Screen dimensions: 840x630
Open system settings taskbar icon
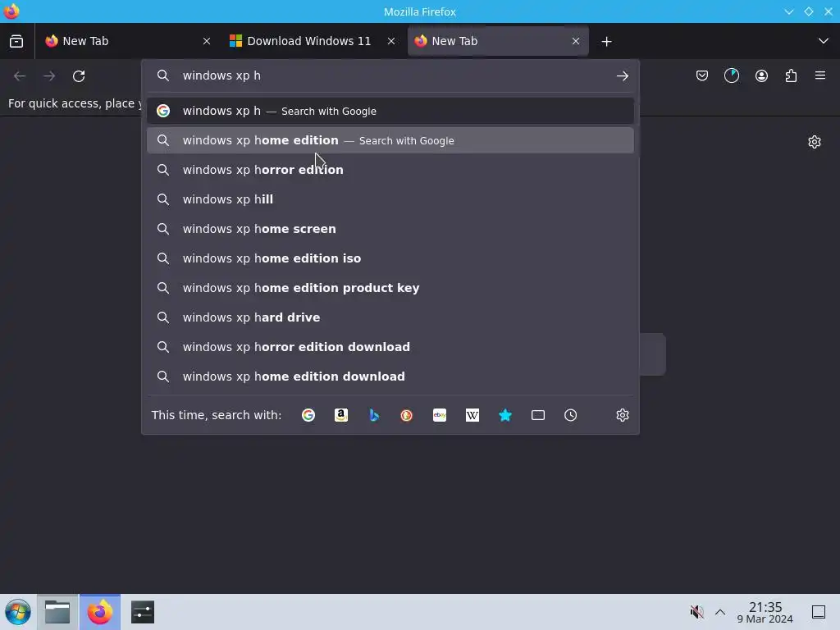[143, 612]
